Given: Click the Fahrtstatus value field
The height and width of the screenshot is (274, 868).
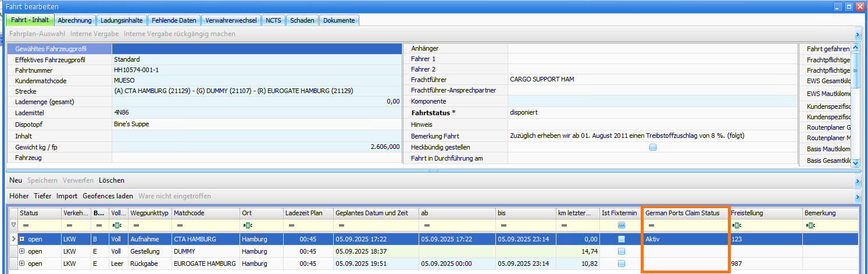Looking at the screenshot, I should pos(651,112).
